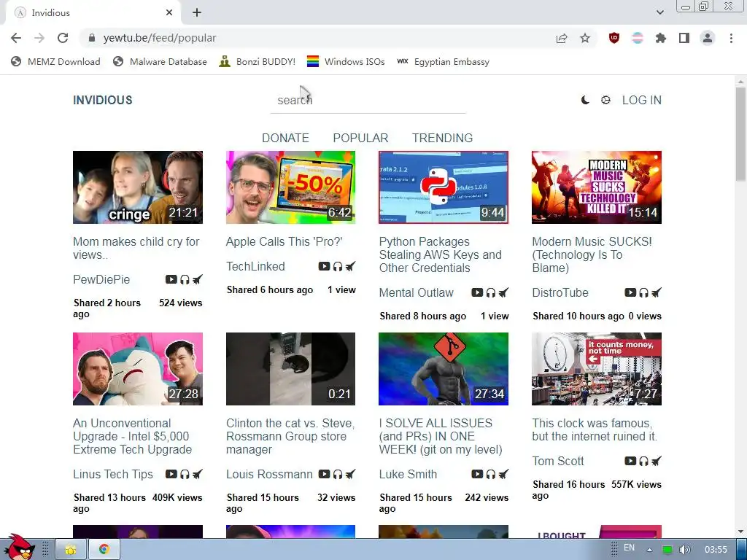Open Tom Scott channel link
Screen dimensions: 747x560
point(558,461)
